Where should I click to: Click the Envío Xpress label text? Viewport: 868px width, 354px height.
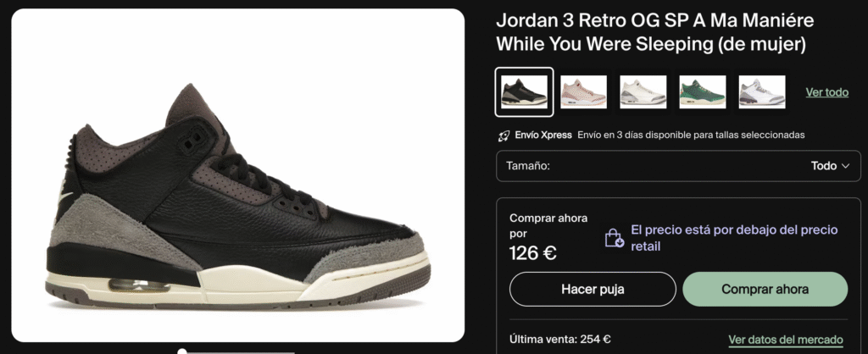(543, 135)
